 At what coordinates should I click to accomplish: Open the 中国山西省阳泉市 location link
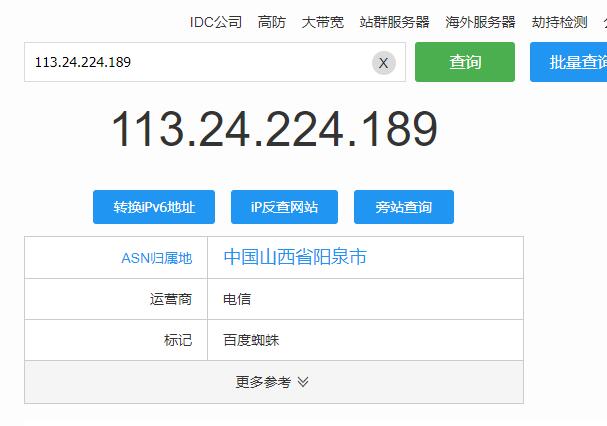295,257
